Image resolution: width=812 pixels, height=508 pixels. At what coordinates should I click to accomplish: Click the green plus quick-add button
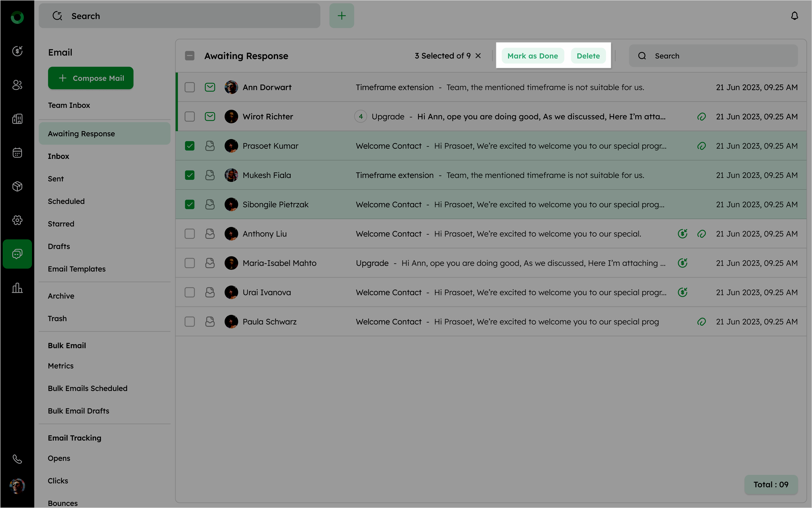point(342,16)
